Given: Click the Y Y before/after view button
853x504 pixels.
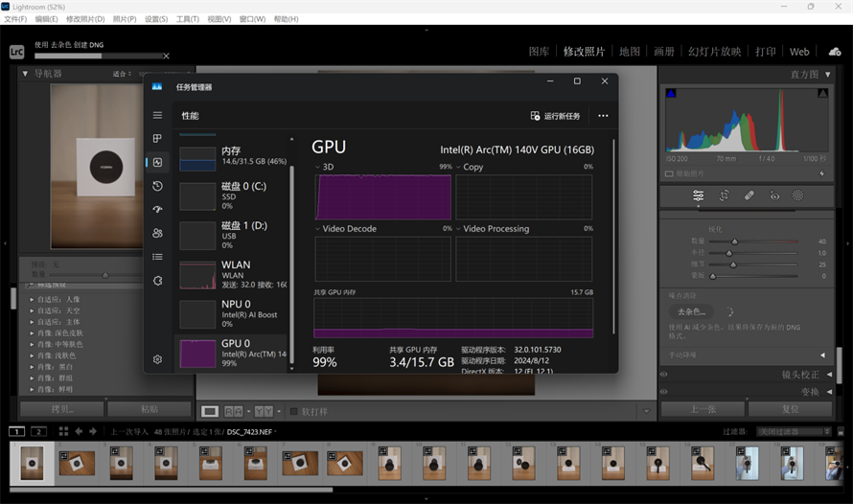Looking at the screenshot, I should point(264,412).
